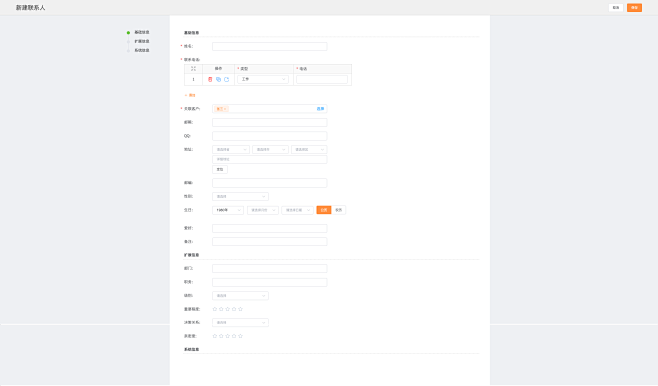
Task: Set first star in lower star rating row
Action: click(x=215, y=336)
